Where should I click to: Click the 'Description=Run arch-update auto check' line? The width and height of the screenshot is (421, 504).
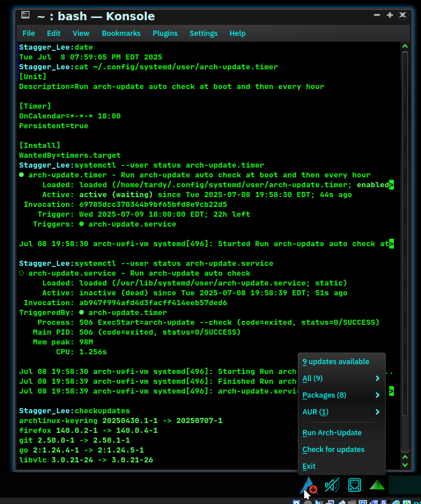171,87
